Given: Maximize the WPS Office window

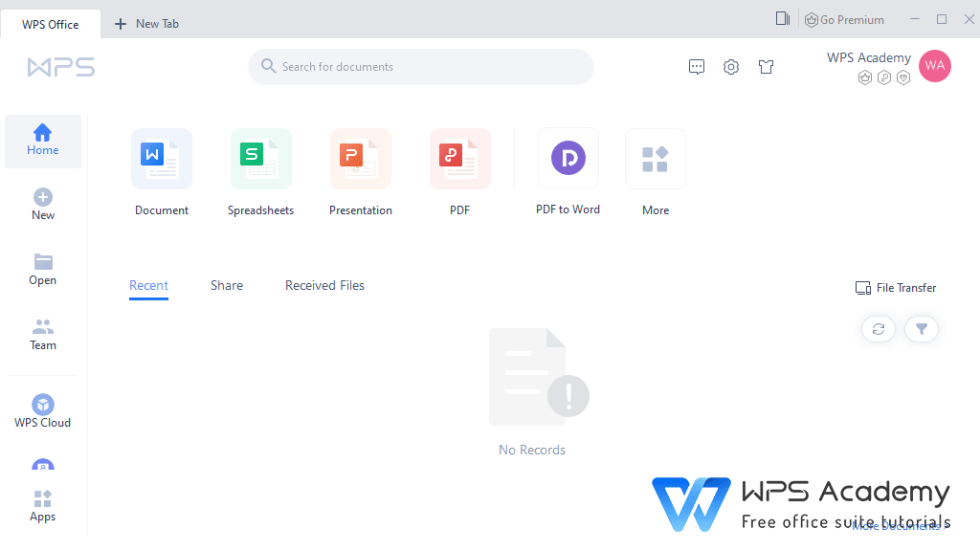Looking at the screenshot, I should click(942, 19).
